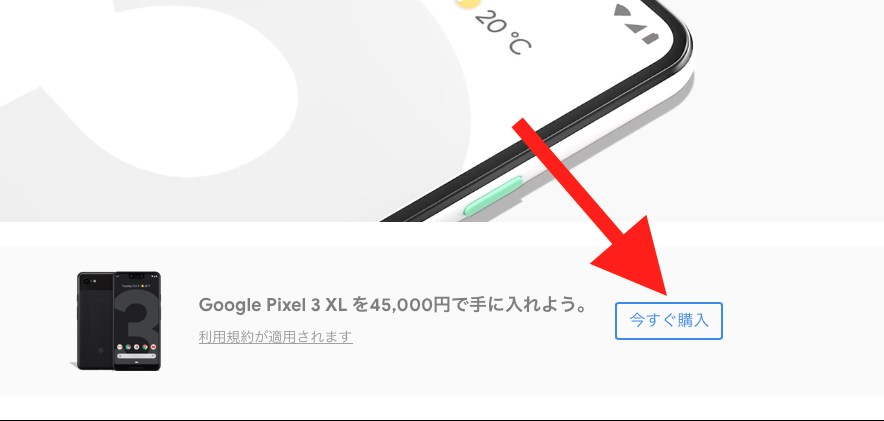The width and height of the screenshot is (884, 421).
Task: Click the signal strength icon on hero phone
Action: pyautogui.click(x=637, y=26)
